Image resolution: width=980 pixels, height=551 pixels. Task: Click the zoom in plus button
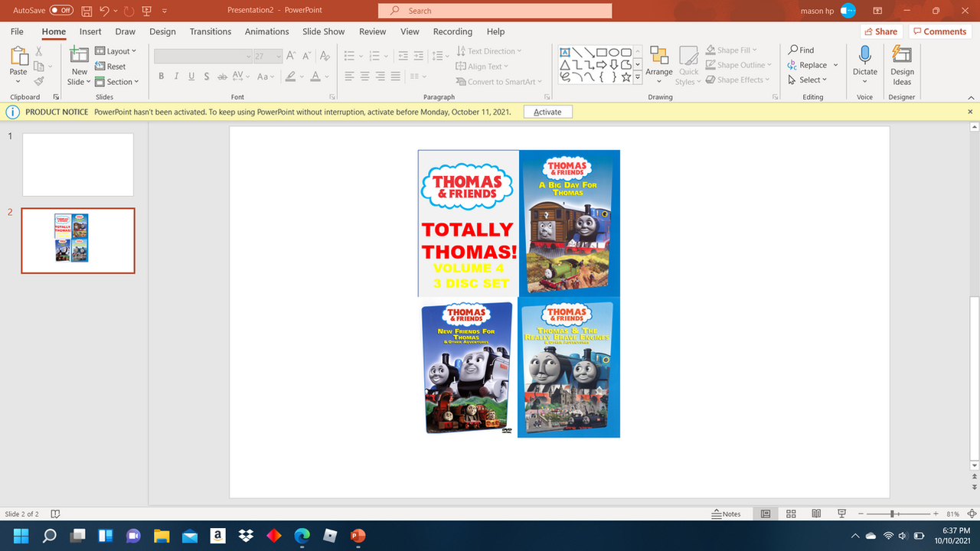click(x=935, y=514)
